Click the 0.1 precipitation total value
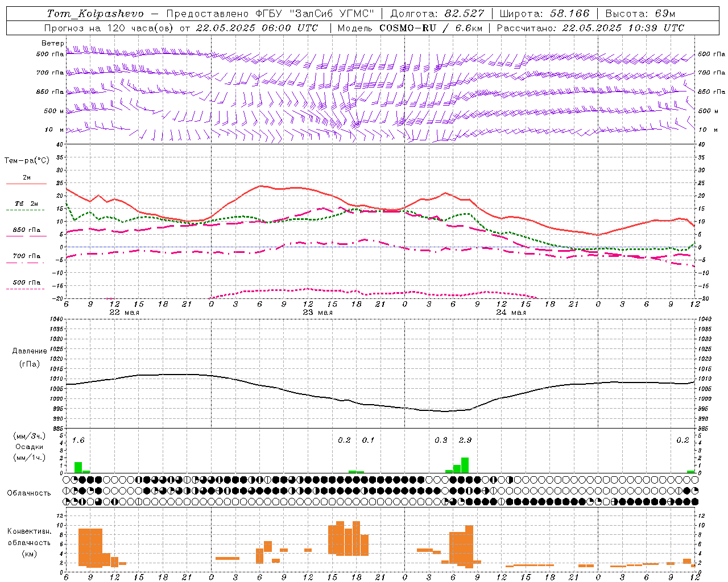 pos(368,440)
